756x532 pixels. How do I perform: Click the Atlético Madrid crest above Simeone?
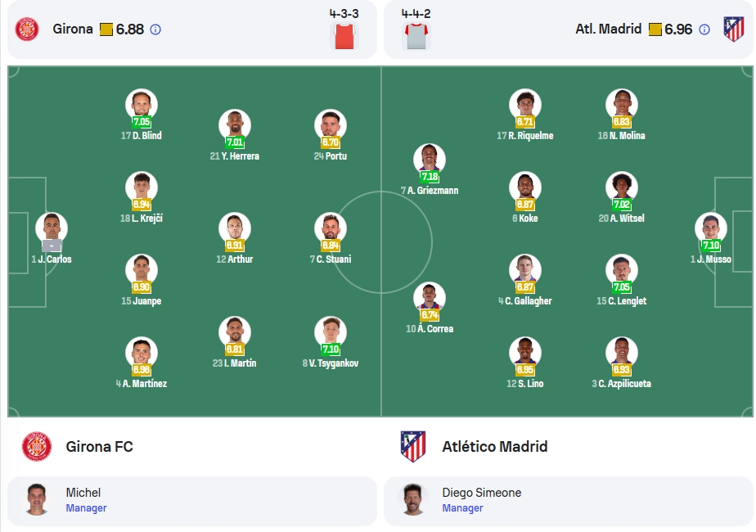coord(413,446)
